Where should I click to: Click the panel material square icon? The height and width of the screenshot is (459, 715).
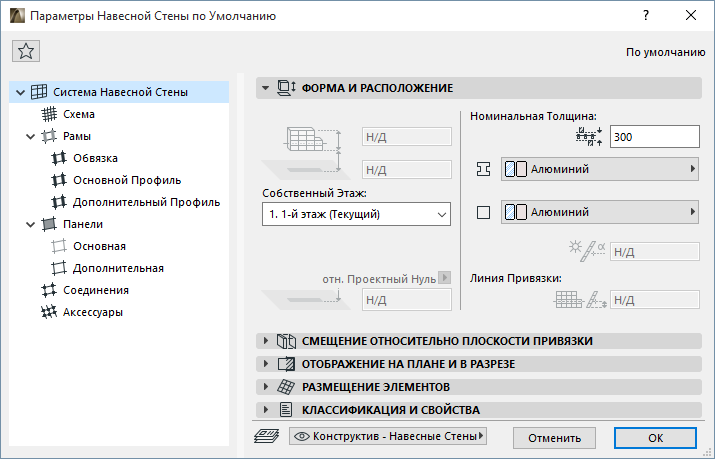[483, 212]
